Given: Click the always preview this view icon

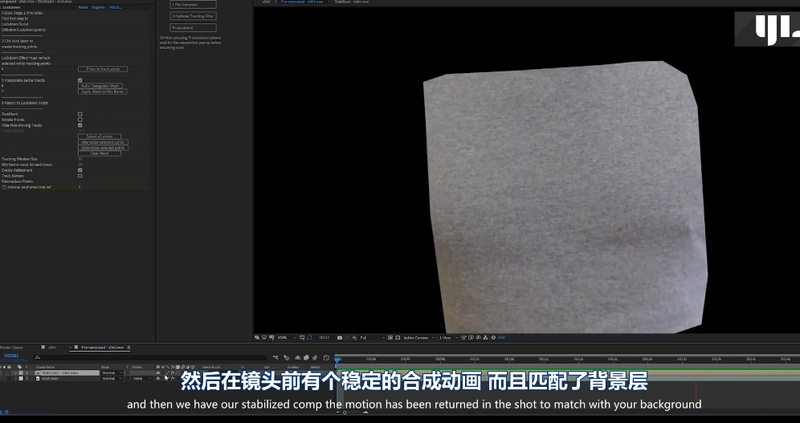Looking at the screenshot, I should (x=257, y=337).
